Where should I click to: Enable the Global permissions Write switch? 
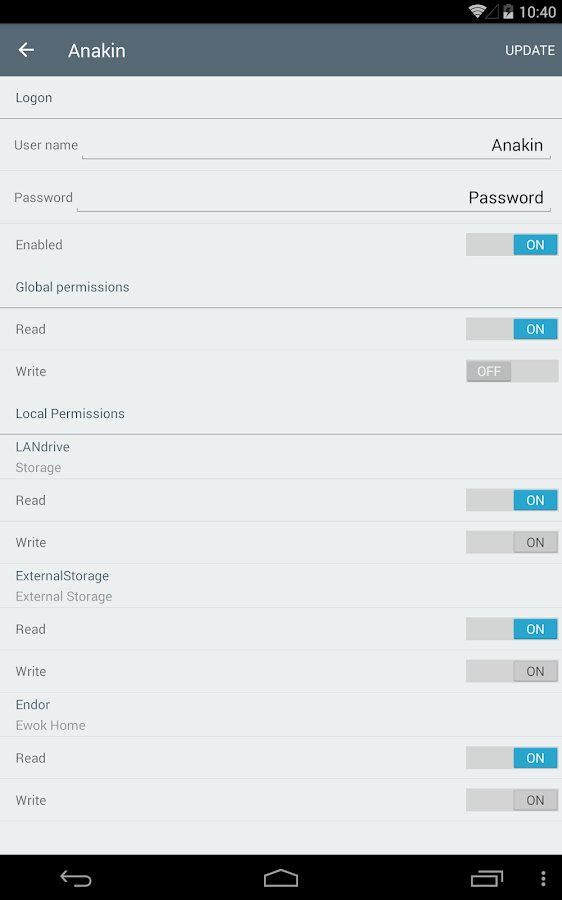coord(512,371)
